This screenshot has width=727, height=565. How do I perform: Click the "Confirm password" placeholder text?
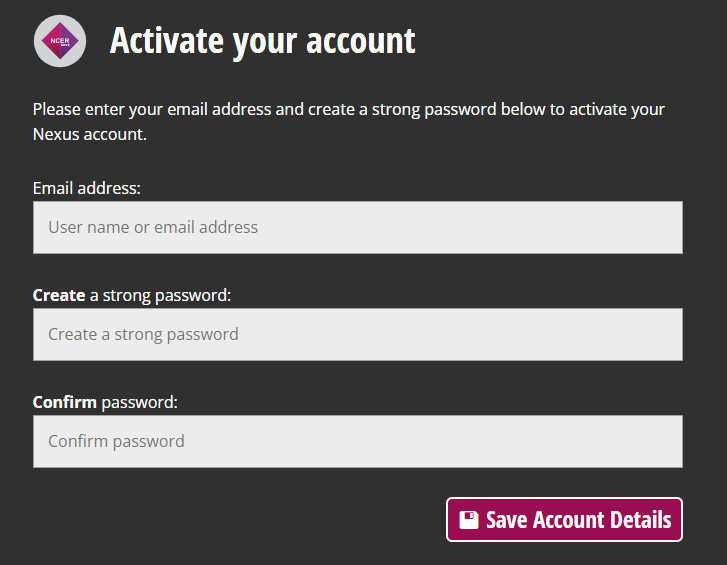pyautogui.click(x=116, y=441)
